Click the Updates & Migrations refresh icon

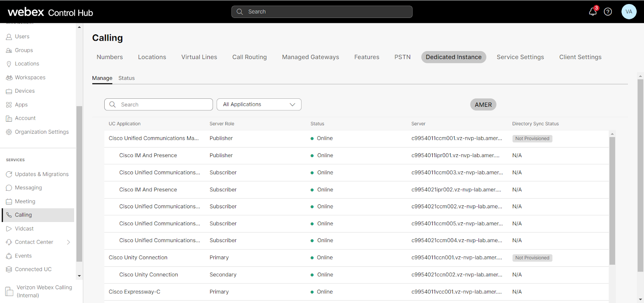(x=9, y=174)
